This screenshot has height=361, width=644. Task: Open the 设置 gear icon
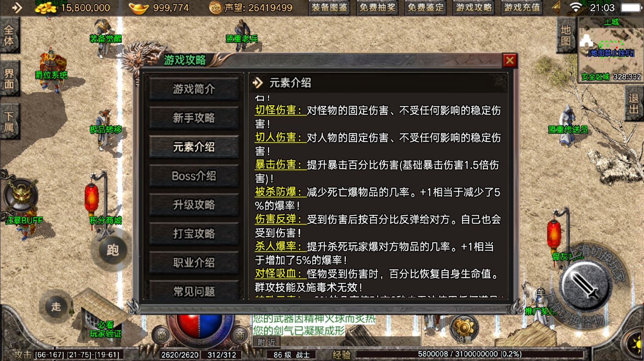click(464, 330)
